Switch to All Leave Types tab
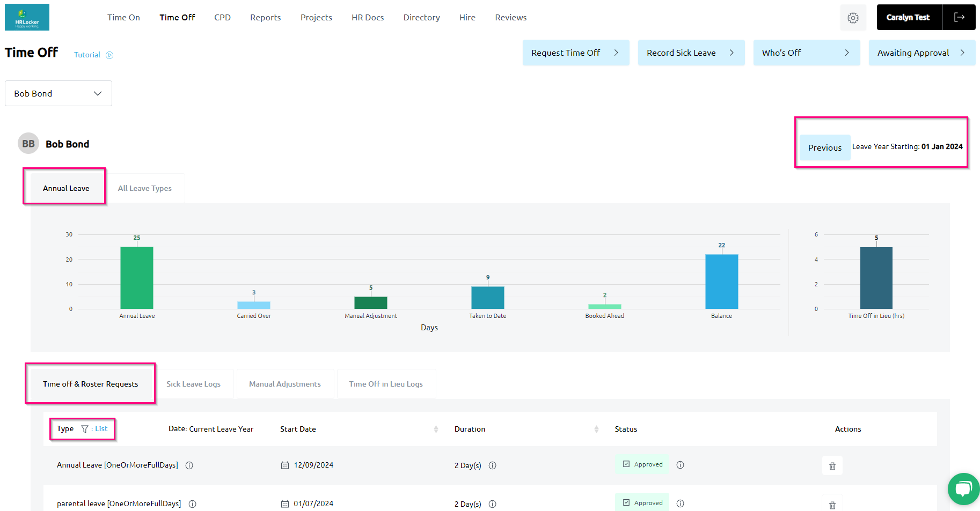The image size is (980, 511). (x=145, y=188)
